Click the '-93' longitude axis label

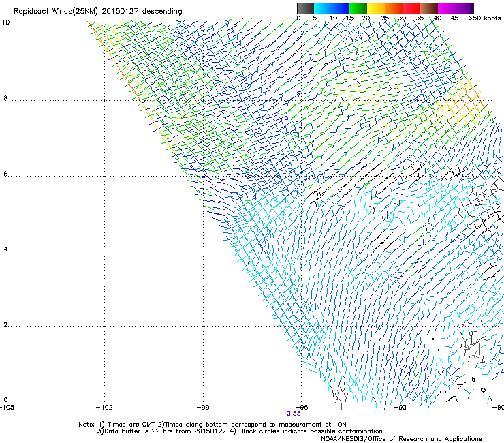click(400, 408)
